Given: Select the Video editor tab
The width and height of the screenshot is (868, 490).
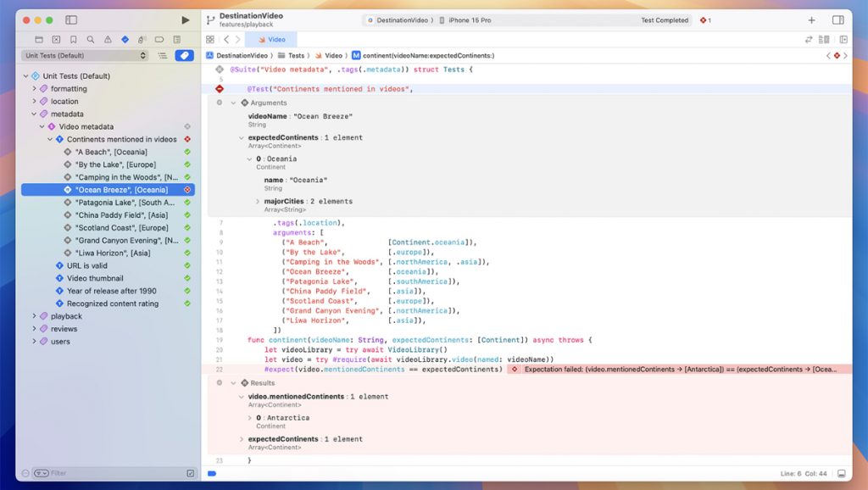Looking at the screenshot, I should 271,39.
